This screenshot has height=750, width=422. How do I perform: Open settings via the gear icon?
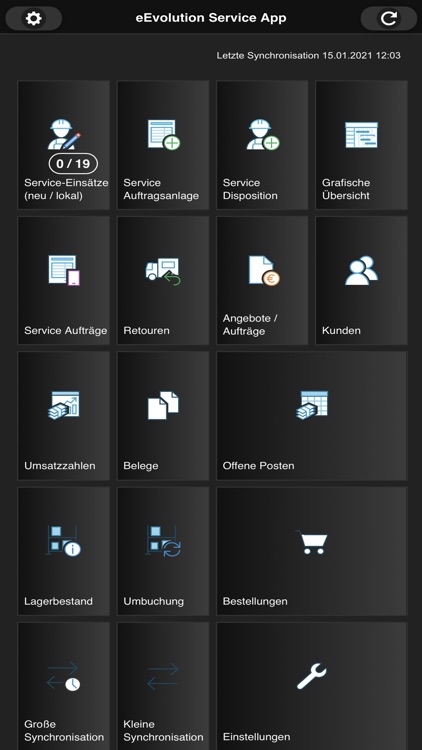click(33, 19)
